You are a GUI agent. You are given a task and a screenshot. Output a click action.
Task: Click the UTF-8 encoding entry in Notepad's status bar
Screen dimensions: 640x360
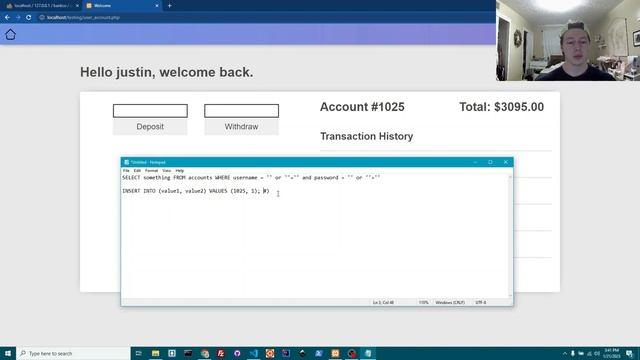pyautogui.click(x=481, y=302)
